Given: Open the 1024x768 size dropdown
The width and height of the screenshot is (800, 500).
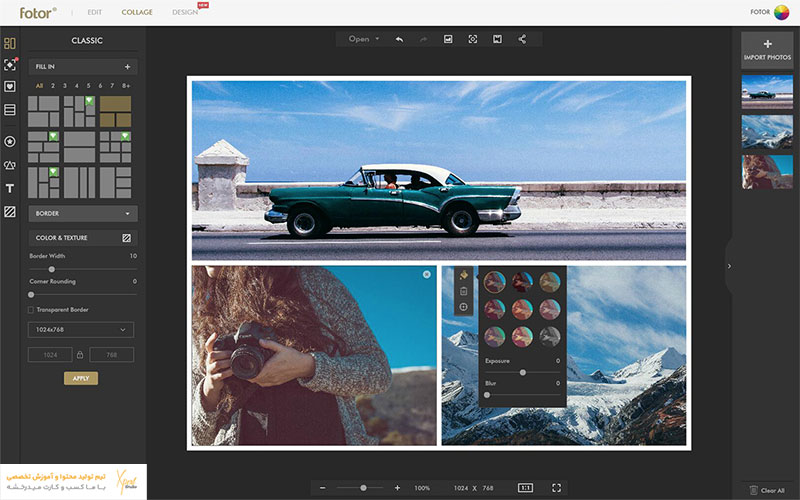Looking at the screenshot, I should coord(81,330).
